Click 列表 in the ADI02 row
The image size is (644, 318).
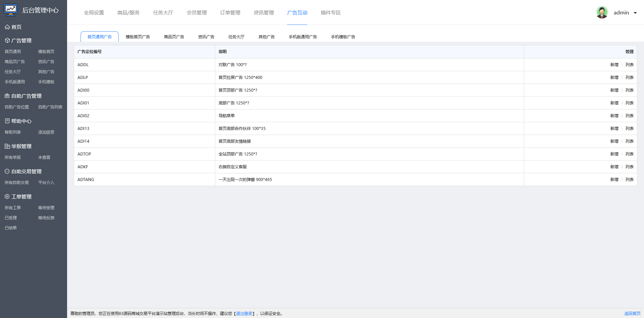(630, 116)
